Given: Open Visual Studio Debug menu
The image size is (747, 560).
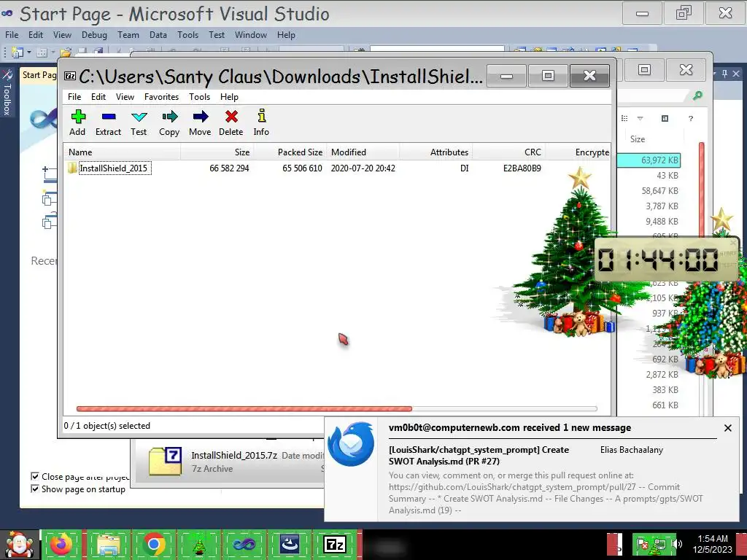Looking at the screenshot, I should click(x=94, y=35).
